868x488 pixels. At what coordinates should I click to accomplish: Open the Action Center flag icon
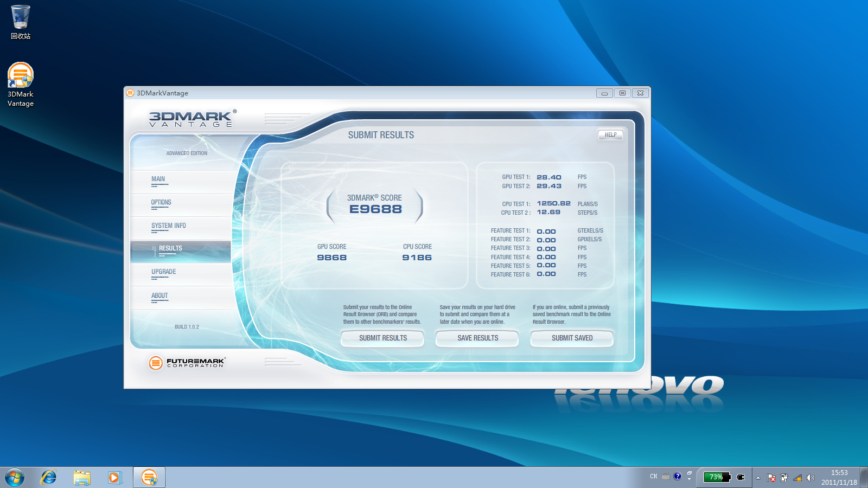[x=771, y=478]
